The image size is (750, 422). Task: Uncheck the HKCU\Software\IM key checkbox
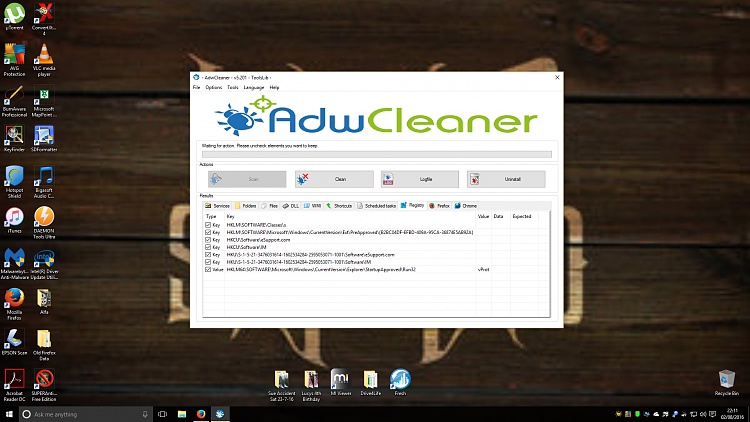[x=208, y=247]
